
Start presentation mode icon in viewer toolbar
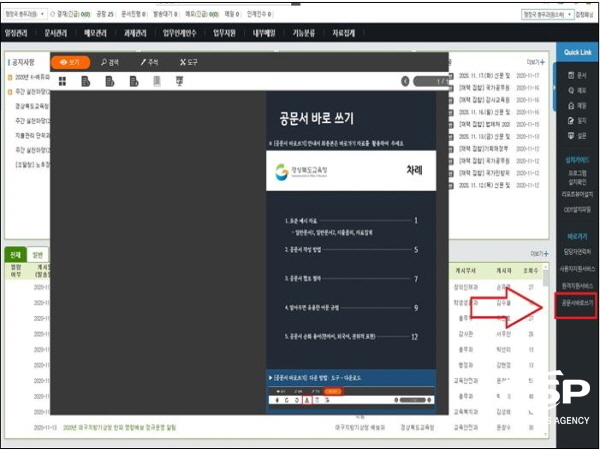pos(179,82)
